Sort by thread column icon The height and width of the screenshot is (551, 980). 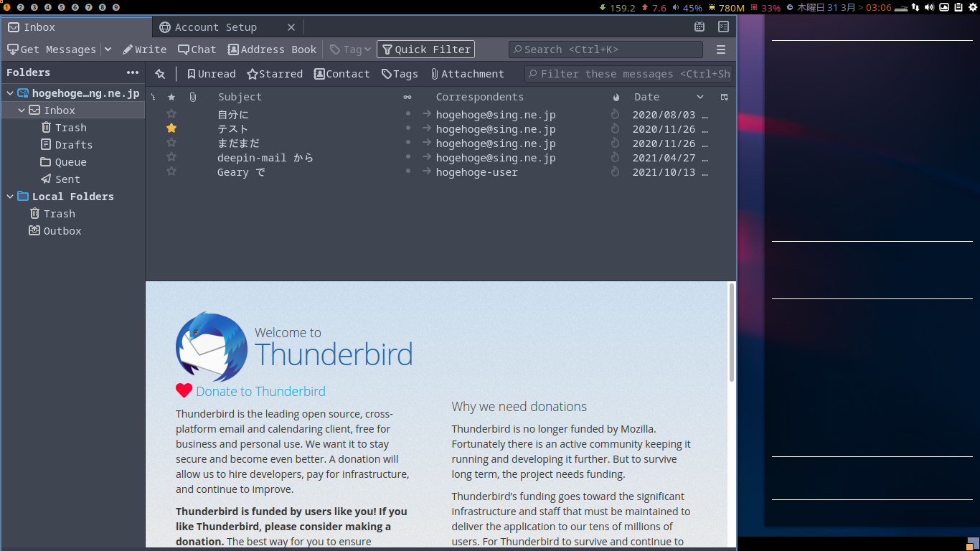[x=153, y=97]
